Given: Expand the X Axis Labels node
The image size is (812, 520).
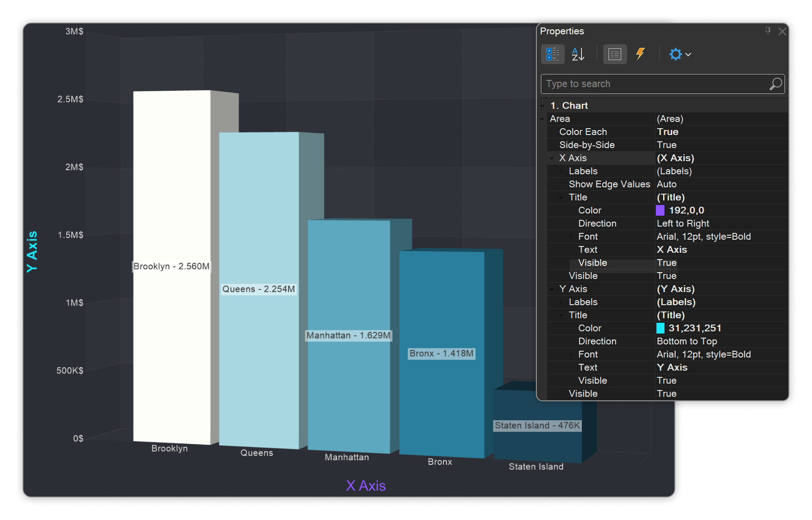Looking at the screenshot, I should coord(561,171).
